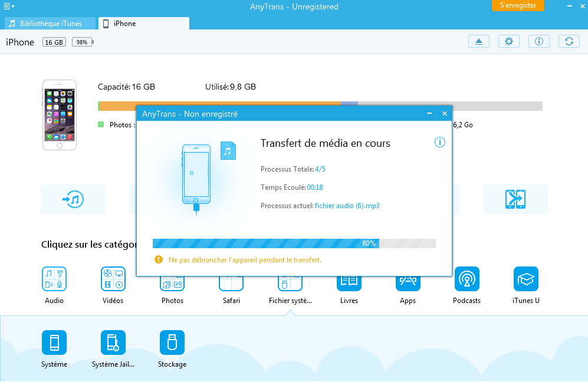Click the 16 GB capacity badge
The height and width of the screenshot is (382, 588).
[x=54, y=42]
